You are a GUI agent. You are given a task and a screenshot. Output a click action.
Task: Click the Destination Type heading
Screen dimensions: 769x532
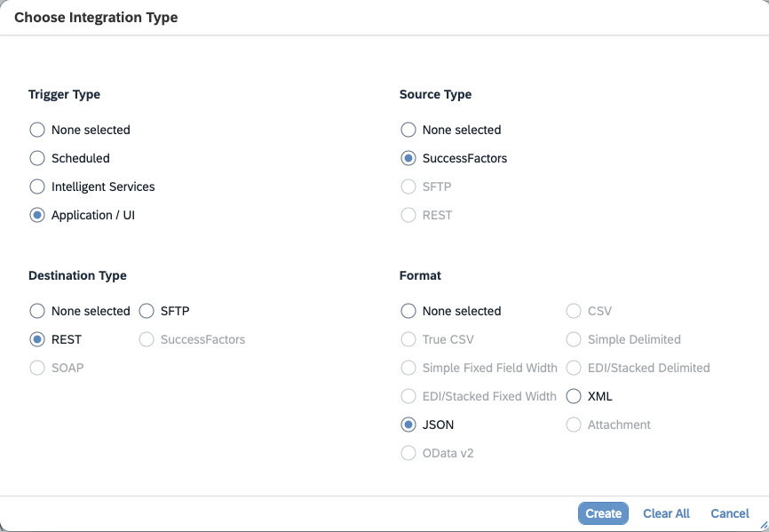pyautogui.click(x=77, y=275)
